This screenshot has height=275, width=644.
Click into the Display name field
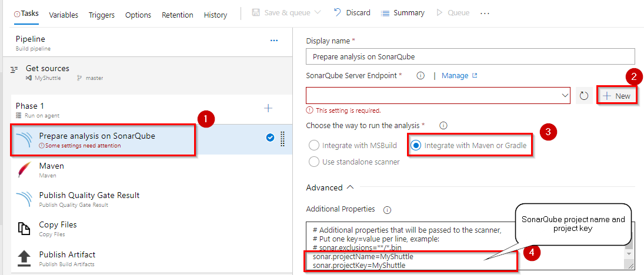coord(471,56)
